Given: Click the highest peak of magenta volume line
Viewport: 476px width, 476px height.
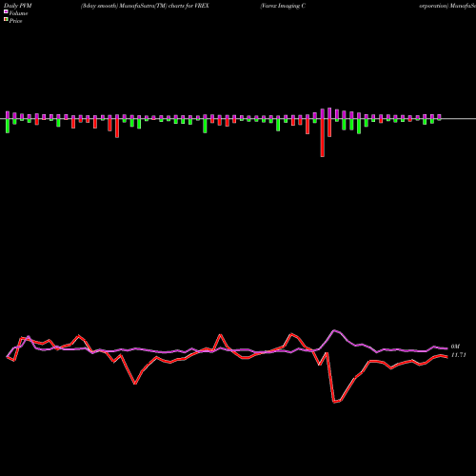Looking at the screenshot, I should coord(334,330).
